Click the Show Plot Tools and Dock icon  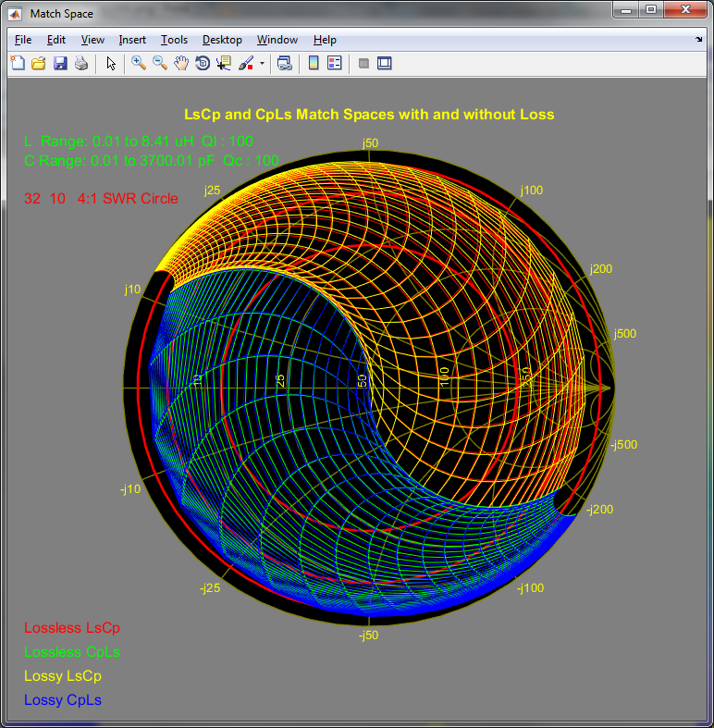tap(385, 63)
